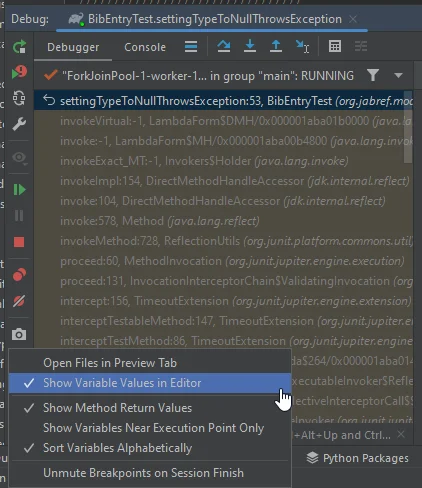The width and height of the screenshot is (422, 488).
Task: Select frame invokeVirtual:-1, LambdaForm$DMH
Action: [x=223, y=121]
